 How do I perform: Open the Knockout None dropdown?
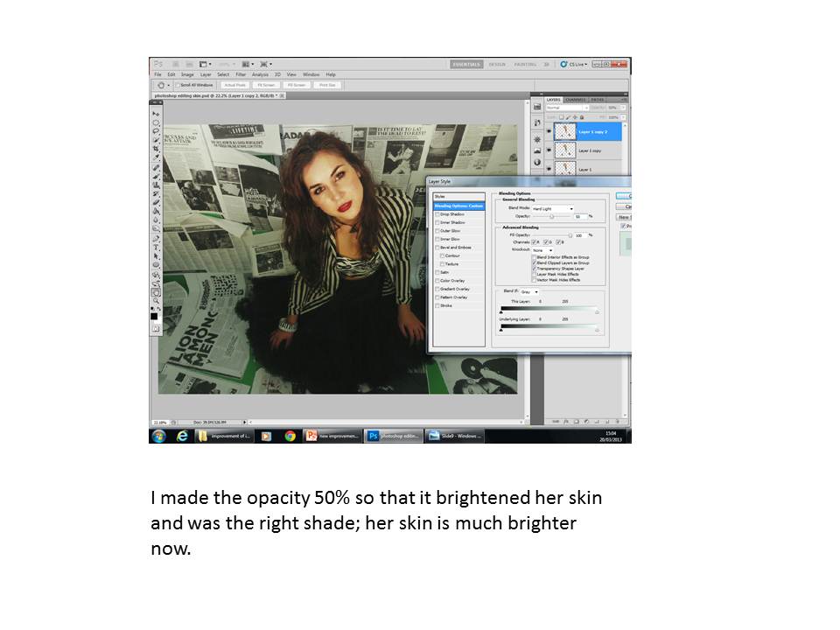click(542, 250)
